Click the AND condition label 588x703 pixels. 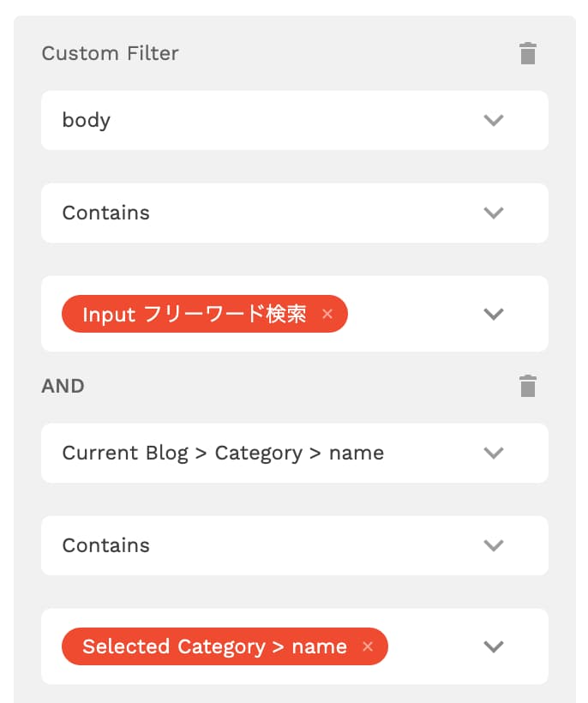[63, 386]
